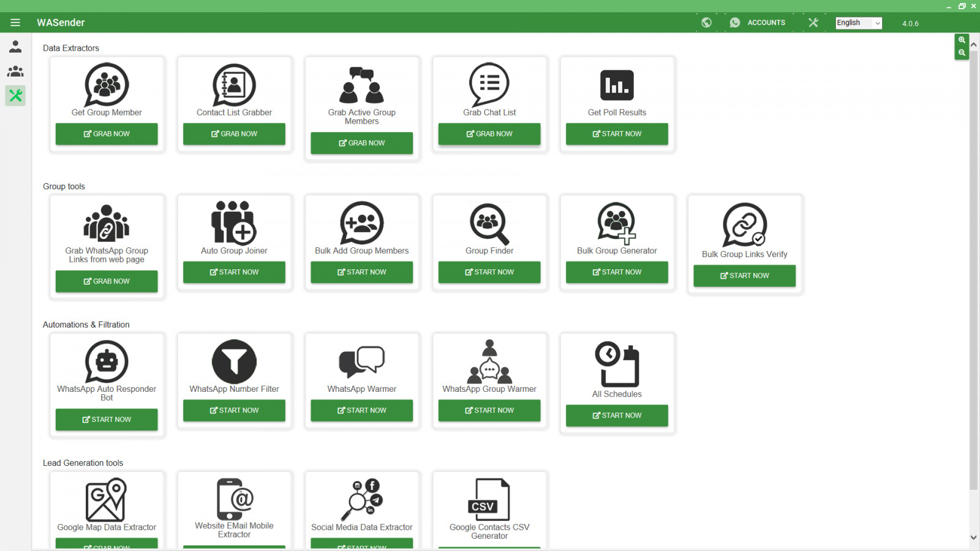This screenshot has height=551, width=980.
Task: Click the Get Poll Results chart icon
Action: click(x=617, y=85)
